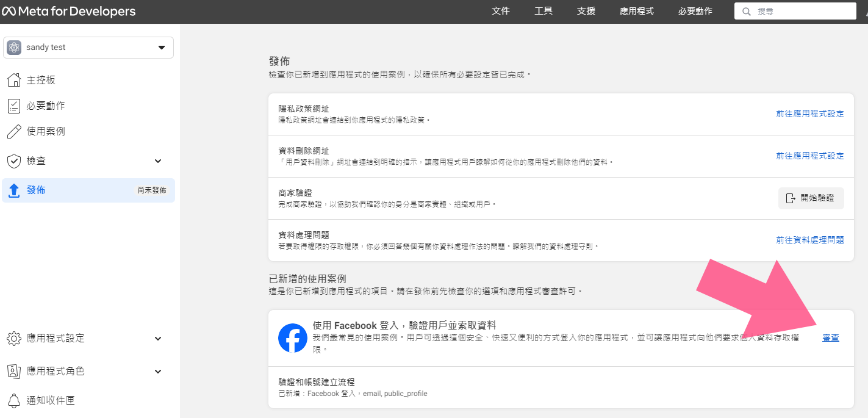Screen dimensions: 868x418
Task: Expand the 應用程式角色 section chevron
Action: [x=158, y=371]
